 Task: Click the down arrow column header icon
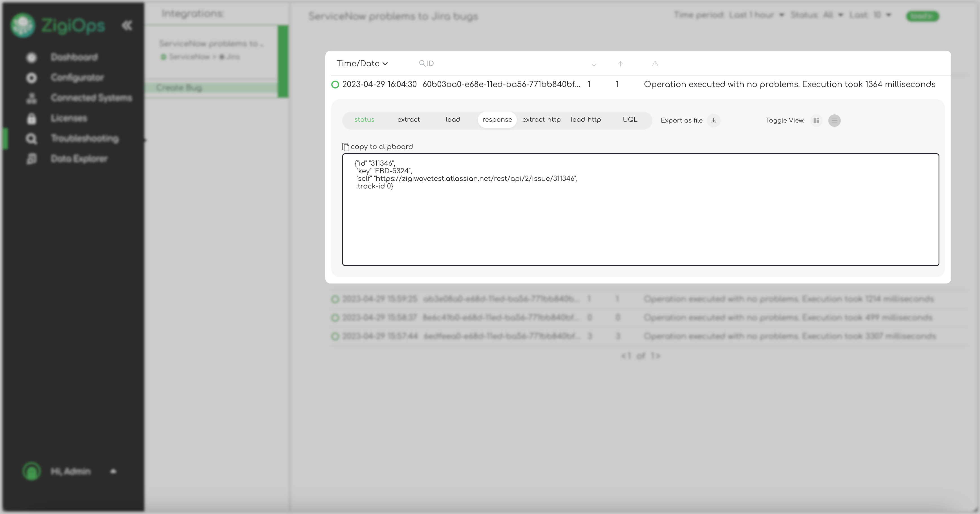click(x=593, y=64)
